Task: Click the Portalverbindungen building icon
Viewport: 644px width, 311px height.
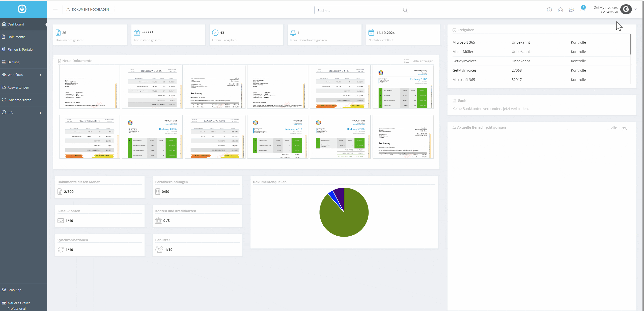Action: [158, 192]
